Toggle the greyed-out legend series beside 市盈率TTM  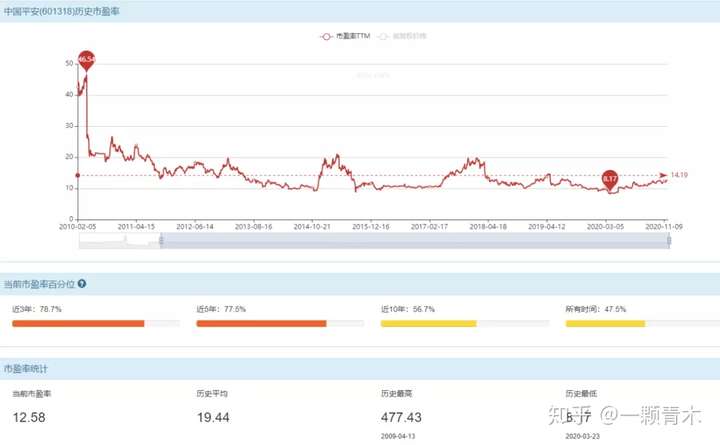[x=402, y=36]
